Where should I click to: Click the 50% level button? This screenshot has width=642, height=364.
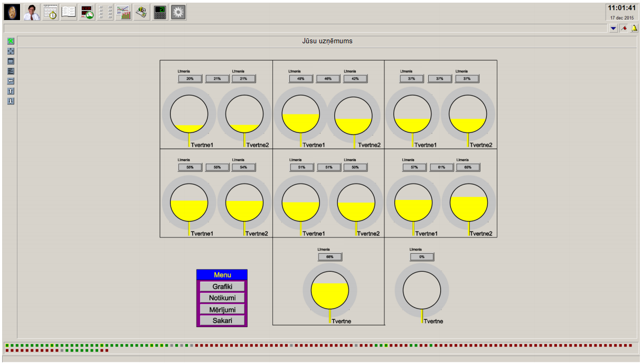(x=355, y=167)
